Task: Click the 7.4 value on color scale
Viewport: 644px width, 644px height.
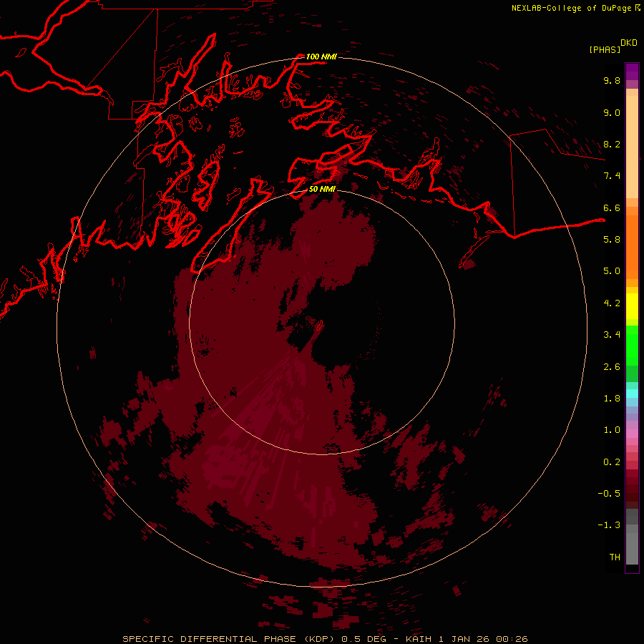Action: pyautogui.click(x=612, y=176)
